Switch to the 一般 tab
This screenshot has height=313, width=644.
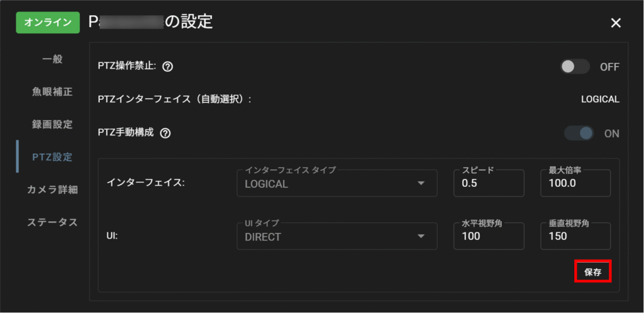pyautogui.click(x=53, y=59)
